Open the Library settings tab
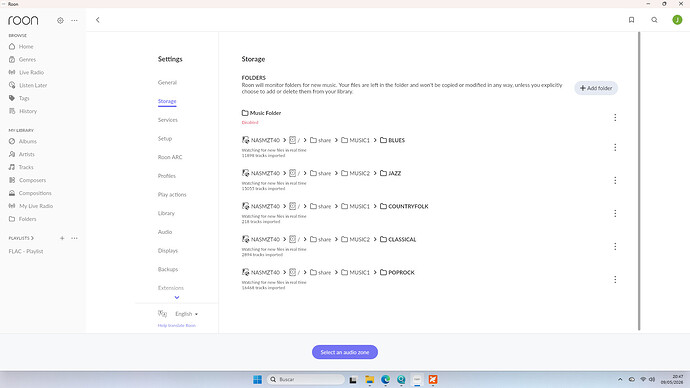 [166, 213]
